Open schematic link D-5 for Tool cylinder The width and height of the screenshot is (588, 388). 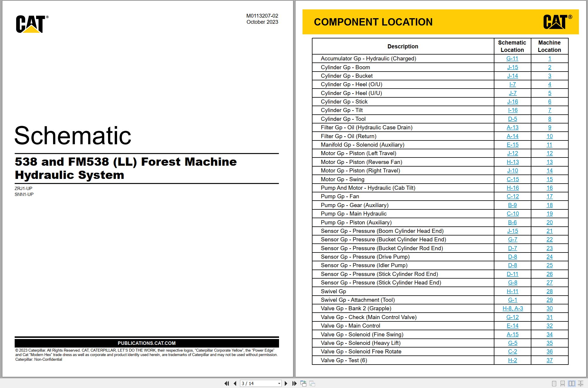coord(512,119)
